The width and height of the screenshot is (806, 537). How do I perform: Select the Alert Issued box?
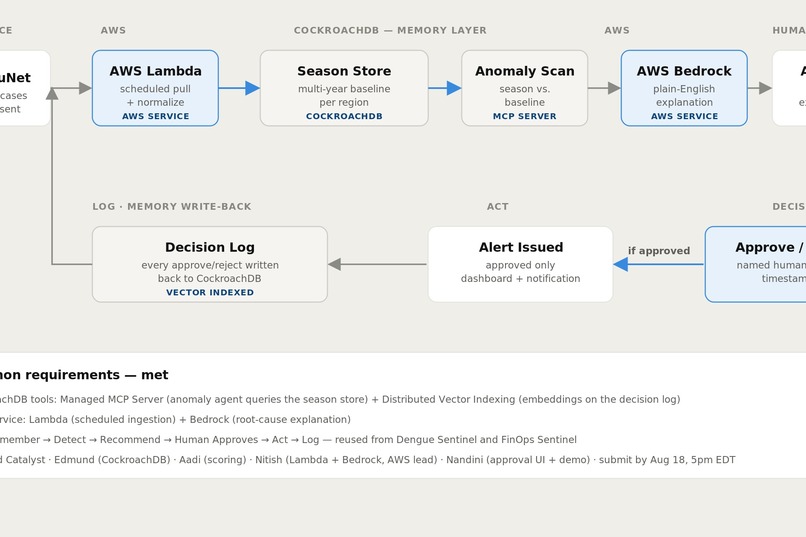point(520,264)
